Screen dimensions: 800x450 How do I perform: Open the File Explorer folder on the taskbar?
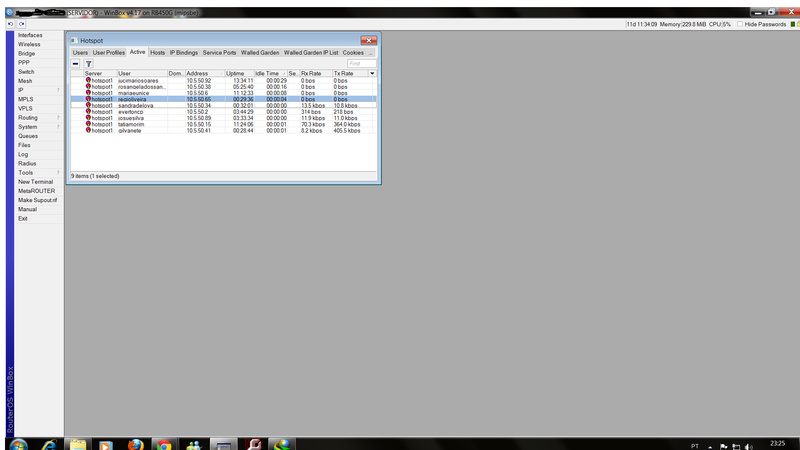(x=78, y=445)
